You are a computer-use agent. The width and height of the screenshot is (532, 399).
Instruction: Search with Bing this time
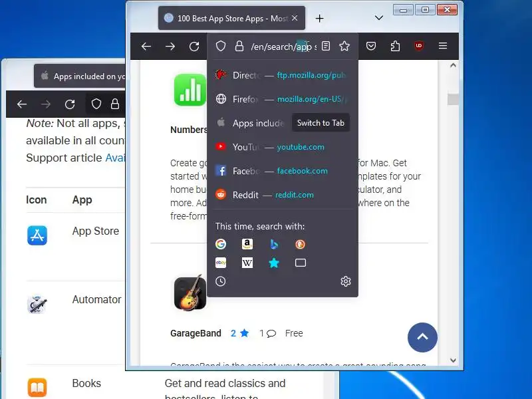(x=274, y=244)
